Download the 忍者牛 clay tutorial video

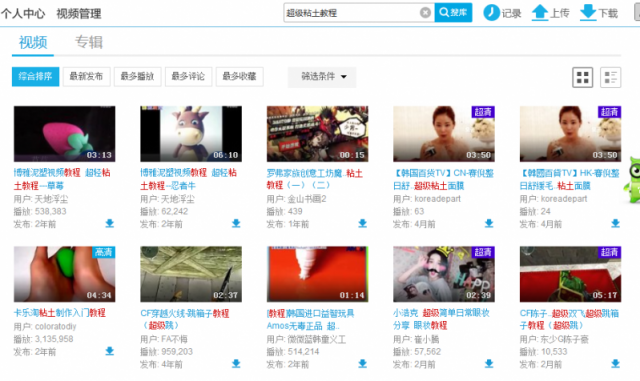click(x=236, y=223)
